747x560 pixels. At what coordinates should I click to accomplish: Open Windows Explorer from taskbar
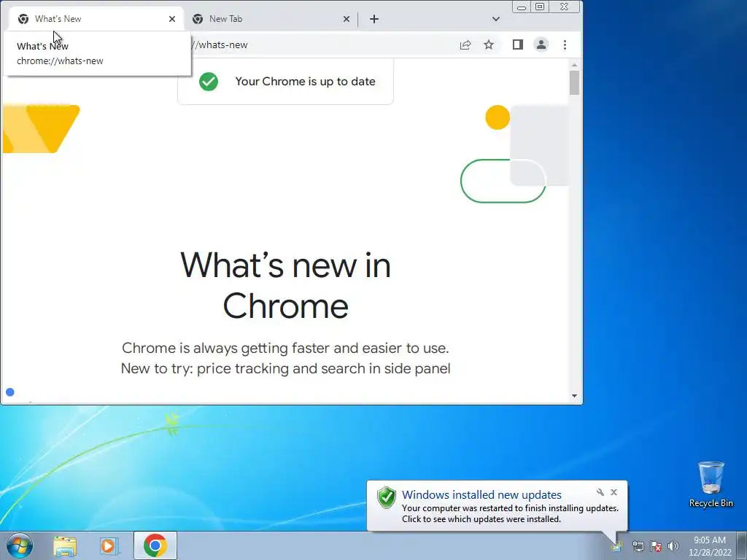[65, 545]
